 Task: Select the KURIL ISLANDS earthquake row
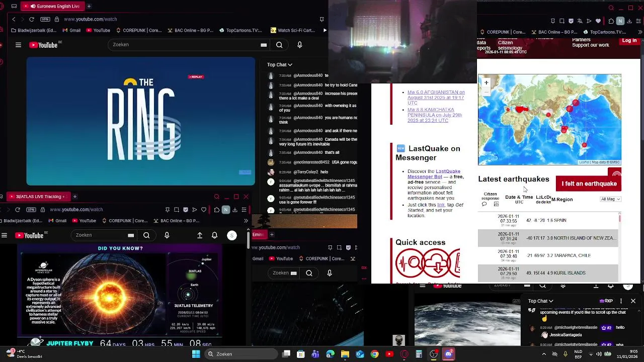point(548,273)
